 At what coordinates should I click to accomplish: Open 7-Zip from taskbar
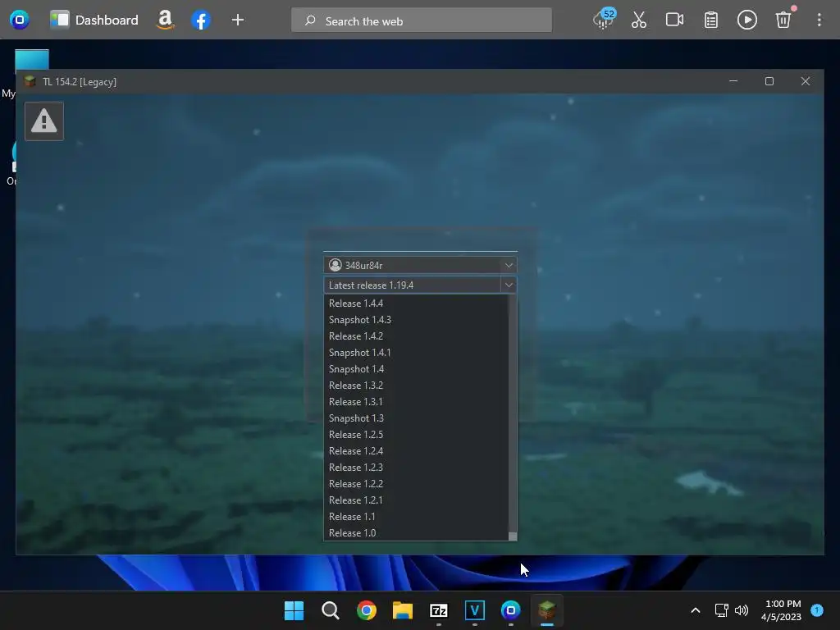439,610
